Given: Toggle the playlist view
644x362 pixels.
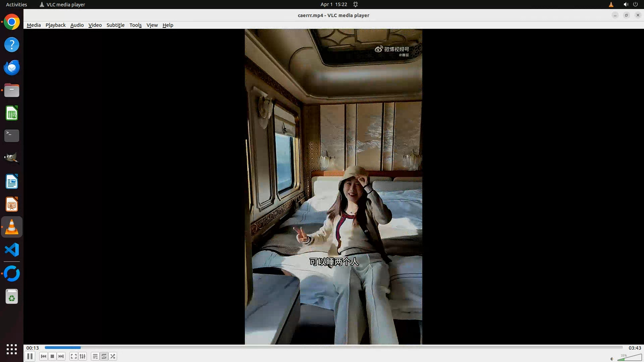Looking at the screenshot, I should [x=95, y=356].
